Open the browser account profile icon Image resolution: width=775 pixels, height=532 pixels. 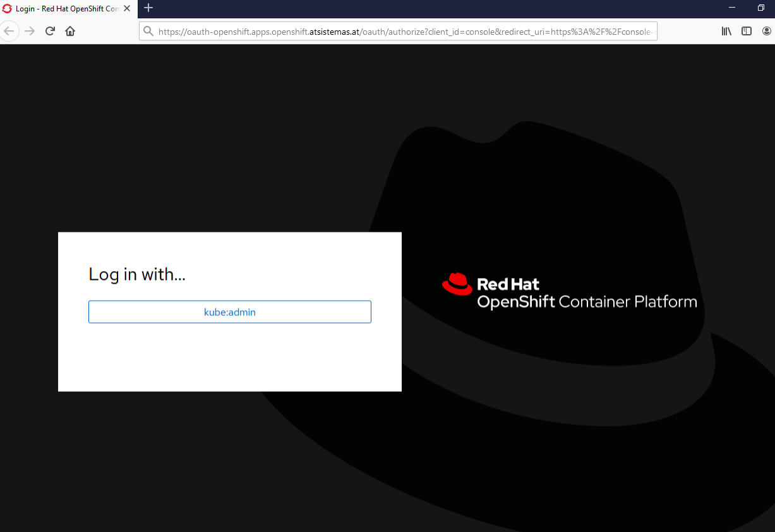click(767, 31)
